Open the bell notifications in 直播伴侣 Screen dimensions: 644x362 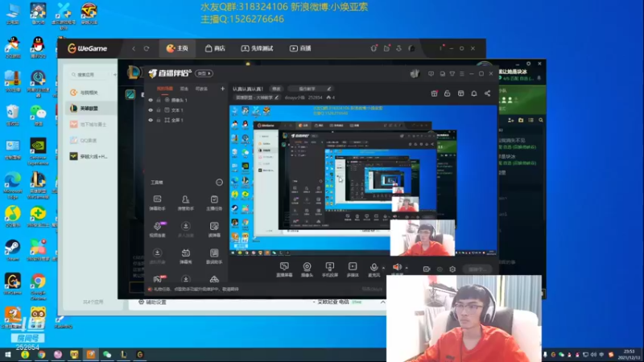(x=474, y=93)
